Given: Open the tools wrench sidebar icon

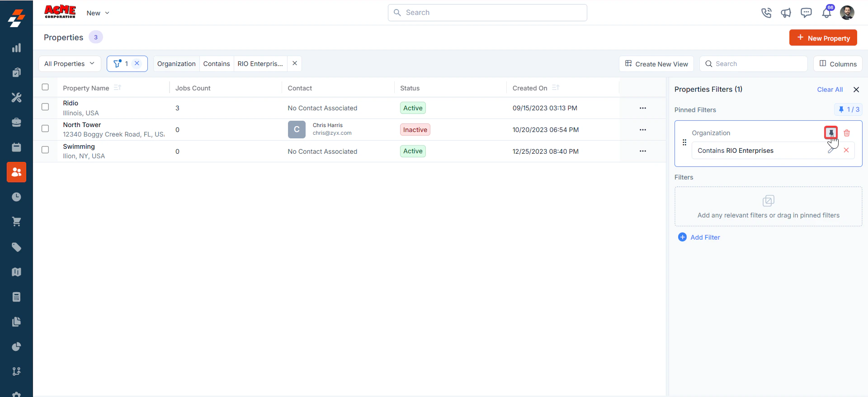Looking at the screenshot, I should pos(16,97).
